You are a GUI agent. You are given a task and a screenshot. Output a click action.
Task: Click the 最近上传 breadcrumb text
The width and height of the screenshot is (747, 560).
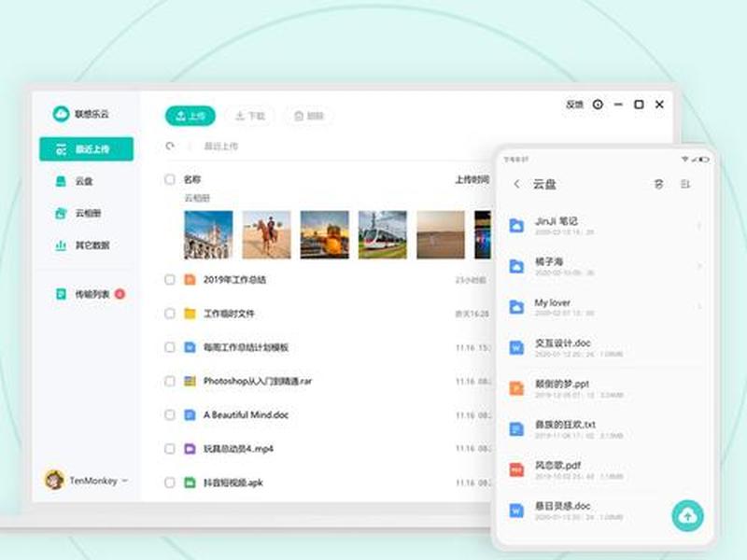point(221,147)
